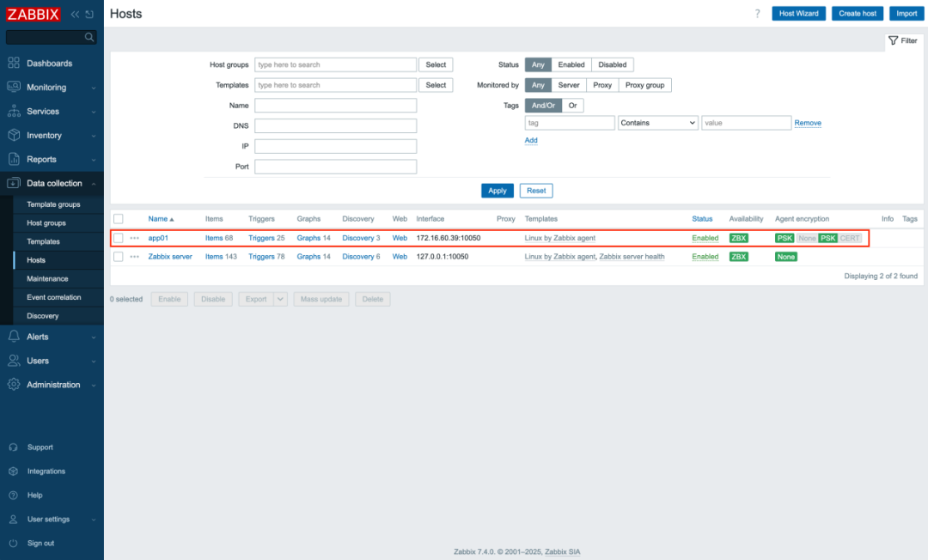Remove the tag filter row
The width and height of the screenshot is (928, 560).
(808, 123)
